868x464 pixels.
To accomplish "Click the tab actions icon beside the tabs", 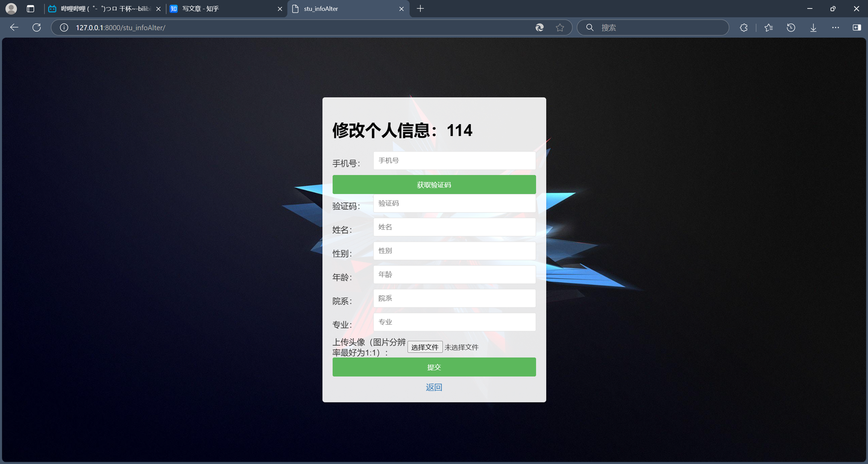I will pos(31,8).
